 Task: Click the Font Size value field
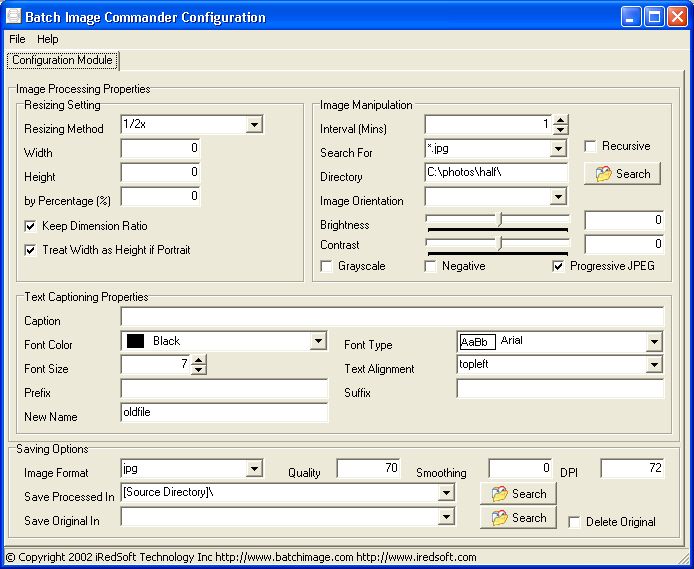[156, 365]
